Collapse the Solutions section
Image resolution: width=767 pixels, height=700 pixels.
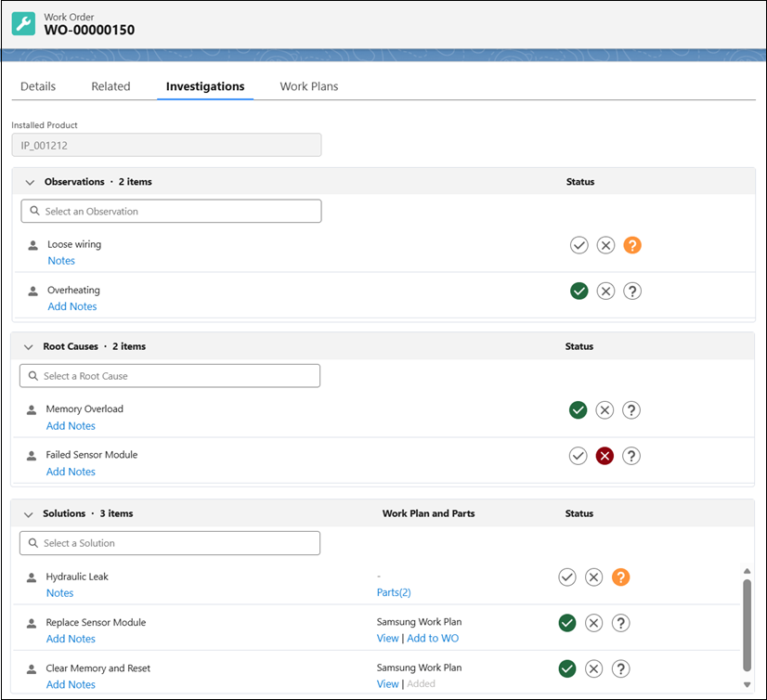click(29, 514)
